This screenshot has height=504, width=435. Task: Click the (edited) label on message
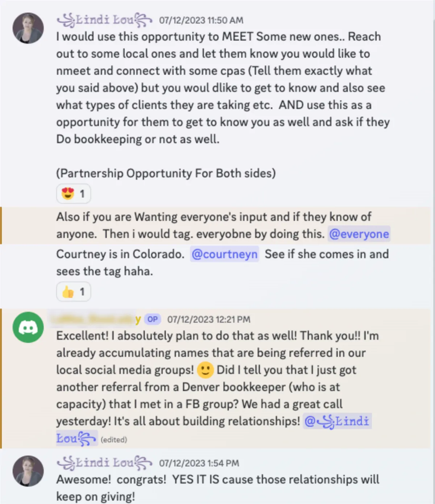coord(114,440)
